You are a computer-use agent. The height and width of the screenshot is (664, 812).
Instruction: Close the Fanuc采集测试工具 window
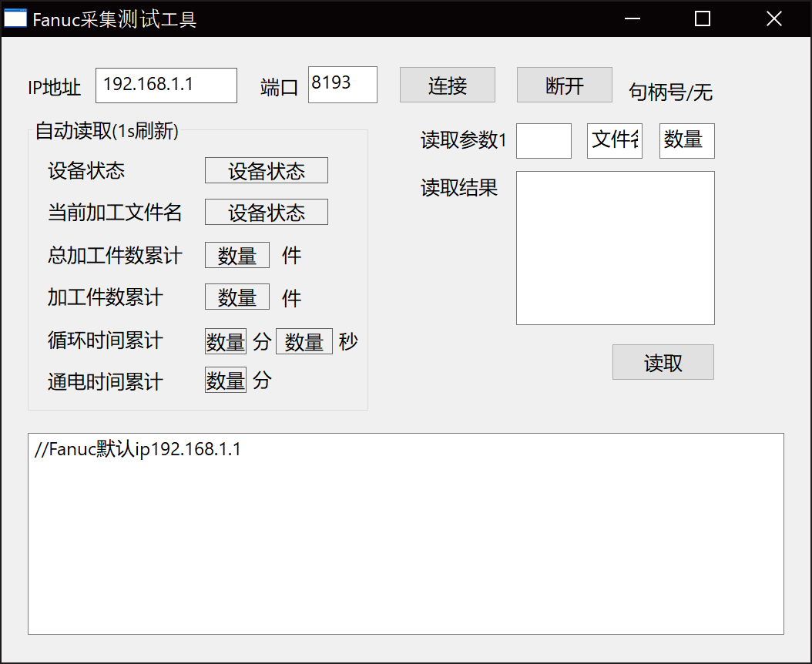pos(773,18)
